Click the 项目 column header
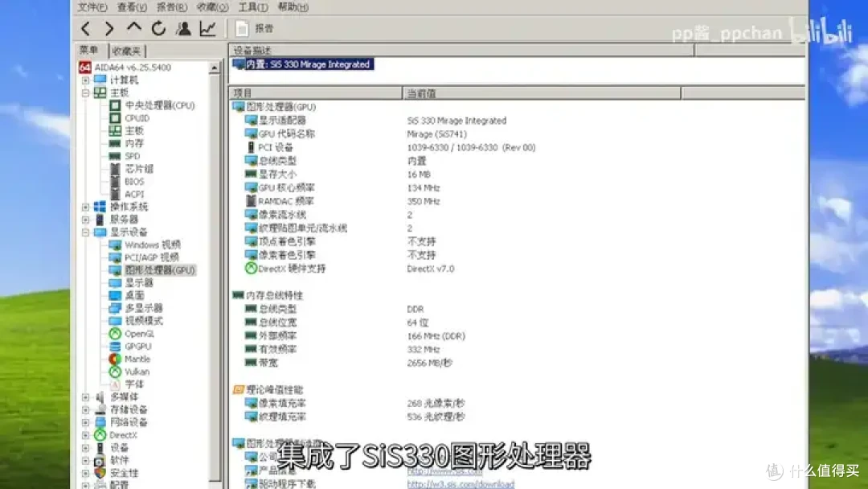This screenshot has width=868, height=489. pos(316,93)
